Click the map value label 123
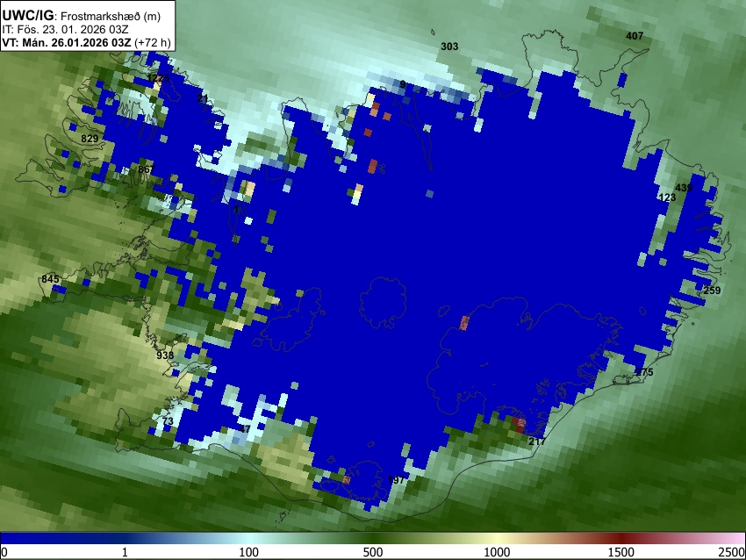The width and height of the screenshot is (746, 560). (667, 197)
